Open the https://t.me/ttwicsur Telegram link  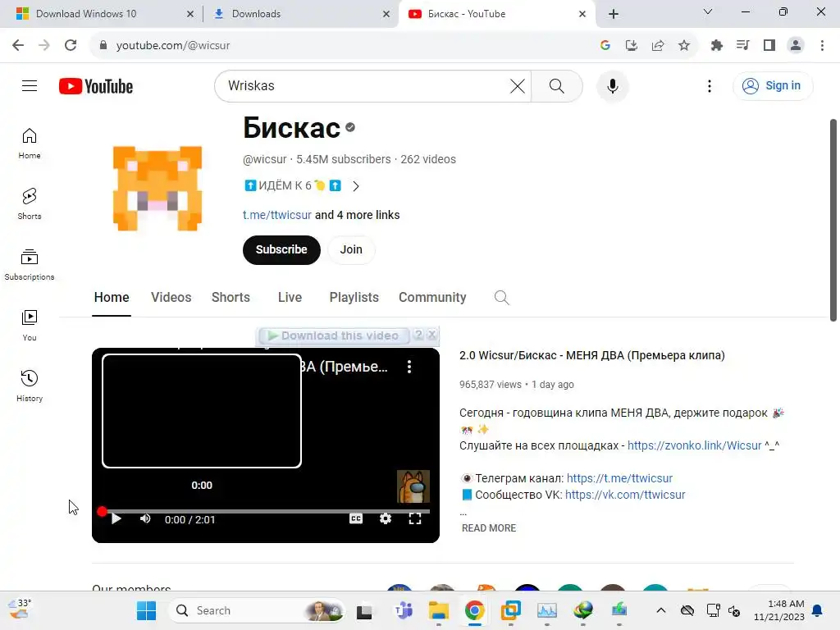(x=619, y=478)
